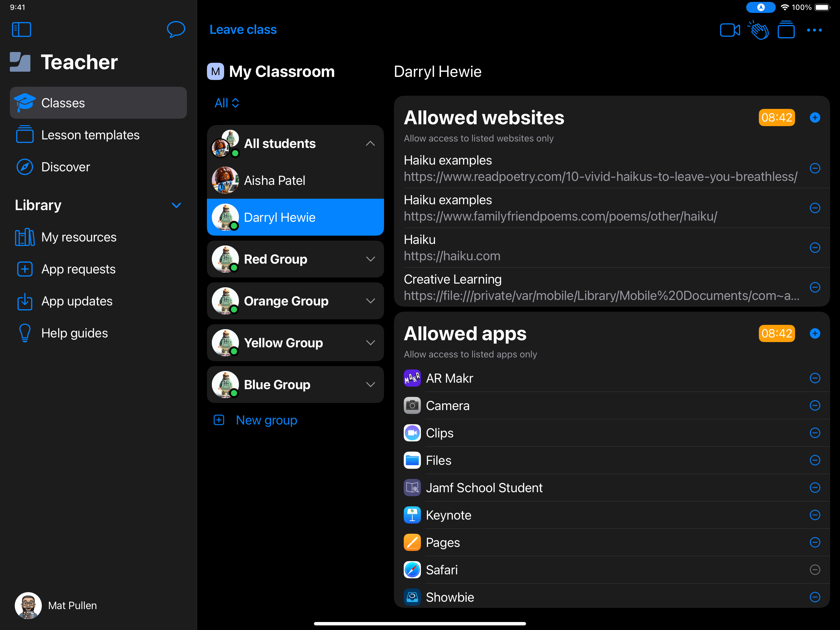Click Leave class link
Image resolution: width=840 pixels, height=630 pixels.
(x=243, y=30)
